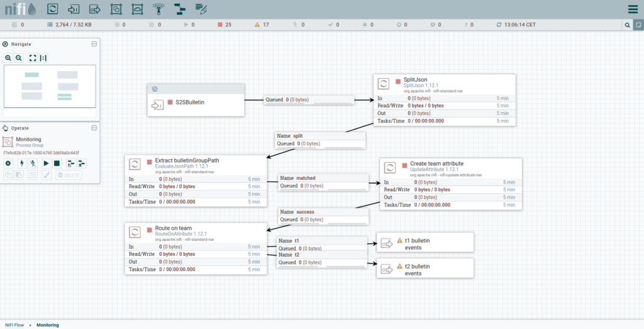Select the t1 connection label
The image size is (644, 329).
pyautogui.click(x=321, y=244)
